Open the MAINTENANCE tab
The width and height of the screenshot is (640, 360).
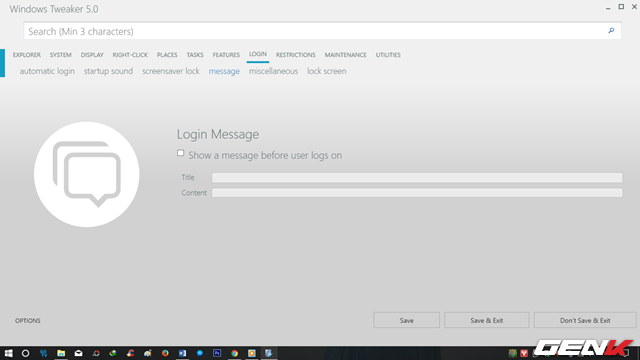click(346, 55)
